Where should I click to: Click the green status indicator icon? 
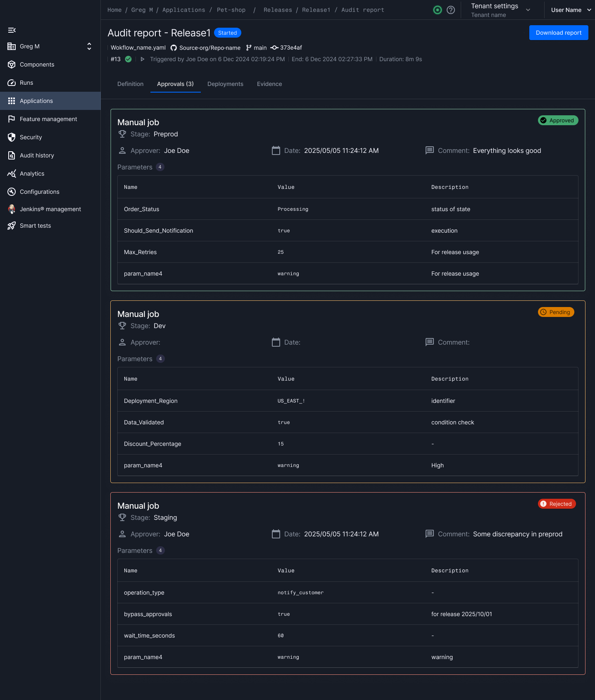coord(438,10)
